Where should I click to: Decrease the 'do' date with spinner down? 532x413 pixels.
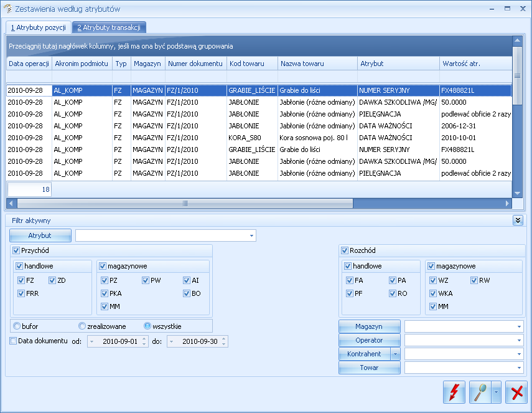tap(224, 344)
